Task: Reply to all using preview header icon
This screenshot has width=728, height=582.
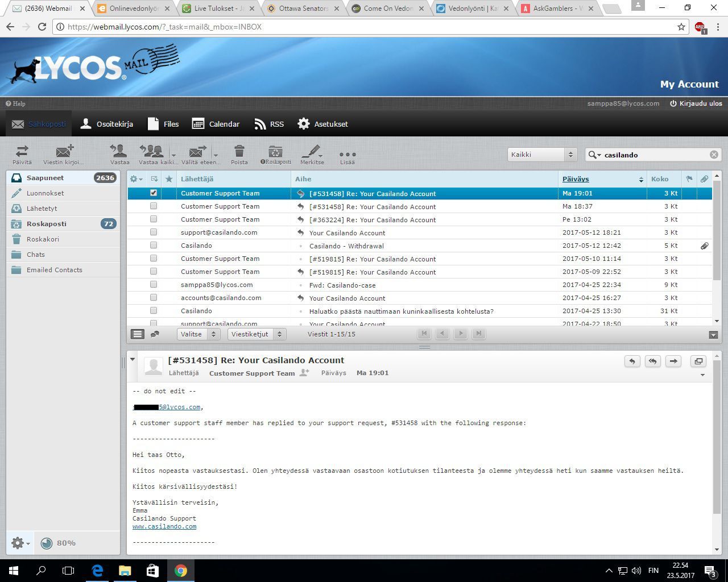Action: tap(653, 361)
